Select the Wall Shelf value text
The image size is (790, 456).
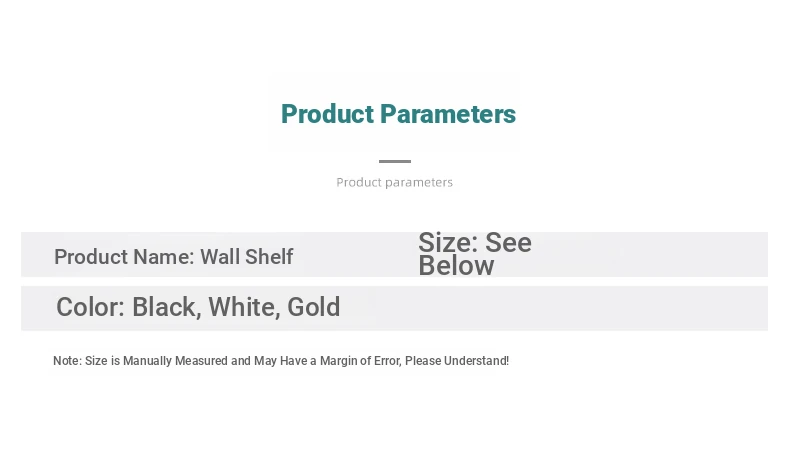tap(247, 257)
